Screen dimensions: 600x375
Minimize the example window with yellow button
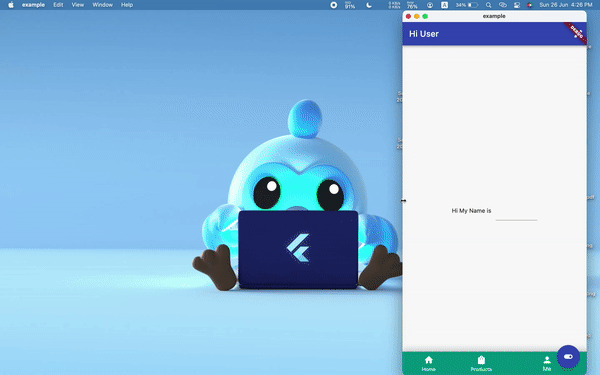pyautogui.click(x=417, y=16)
